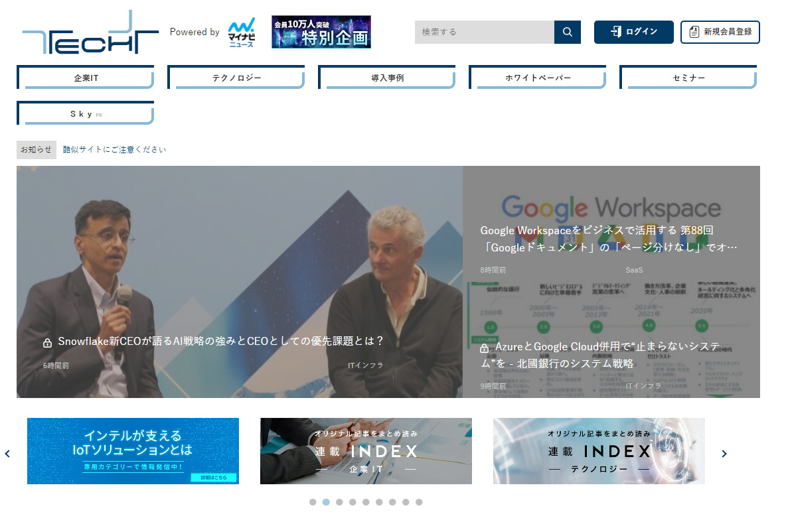This screenshot has width=788, height=532.
Task: Click the お知らせ label
Action: pyautogui.click(x=37, y=150)
